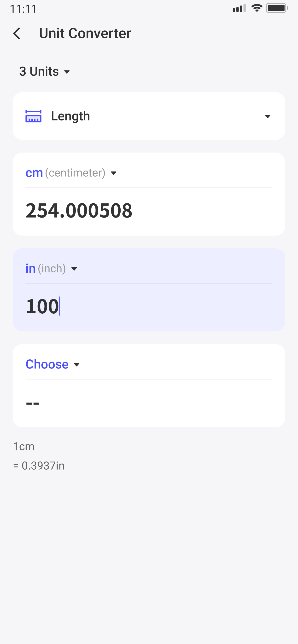The height and width of the screenshot is (644, 298).
Task: Tap the blue cm unit abbreviation
Action: 34,173
